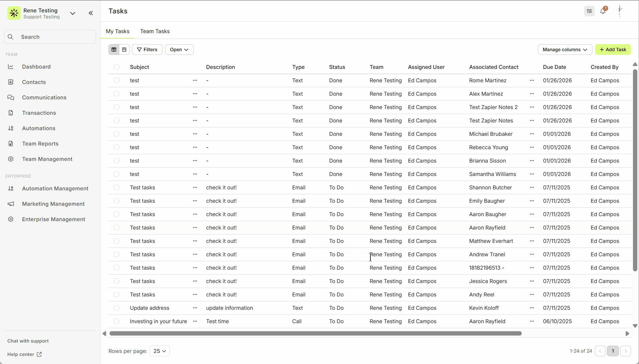Select all tasks with header checkbox

click(117, 67)
